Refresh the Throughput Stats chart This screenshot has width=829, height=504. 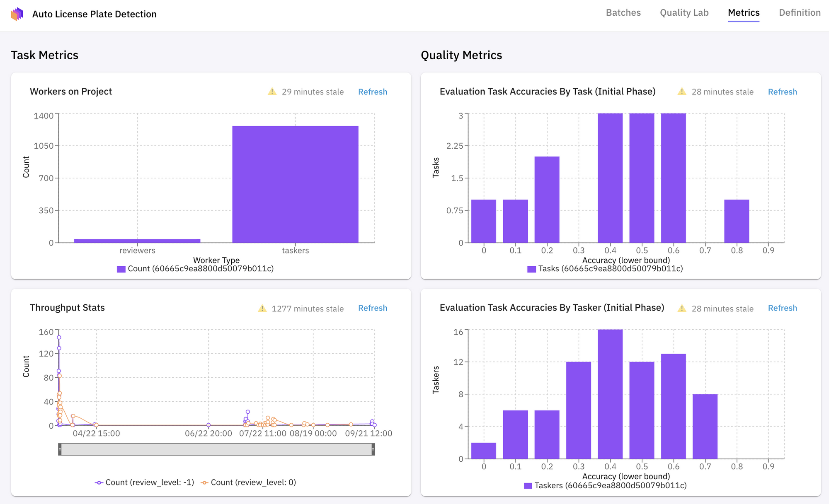tap(372, 308)
